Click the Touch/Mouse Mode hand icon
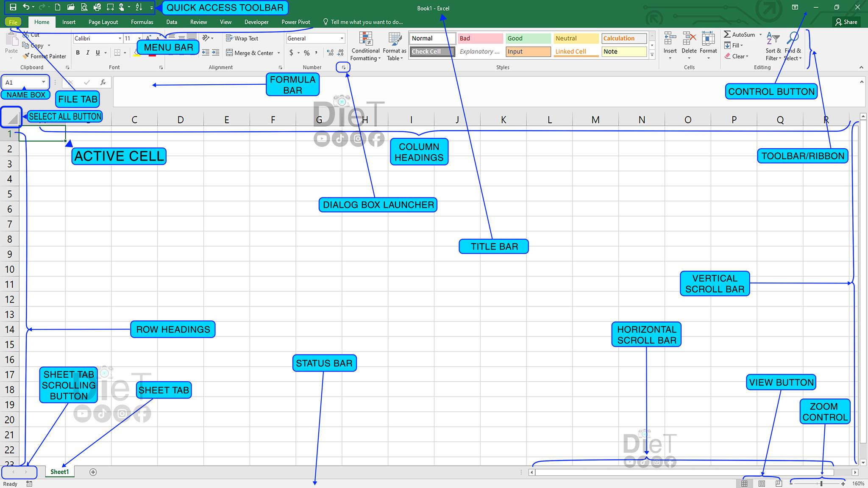The width and height of the screenshot is (868, 488). click(122, 7)
